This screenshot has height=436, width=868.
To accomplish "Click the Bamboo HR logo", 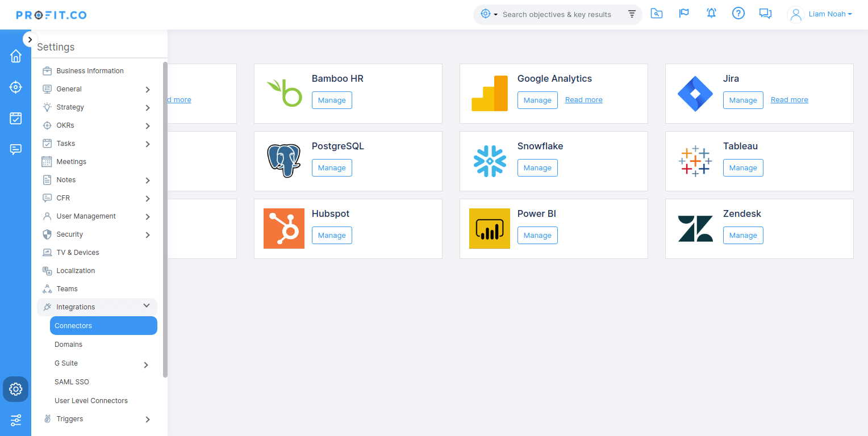I will [284, 93].
